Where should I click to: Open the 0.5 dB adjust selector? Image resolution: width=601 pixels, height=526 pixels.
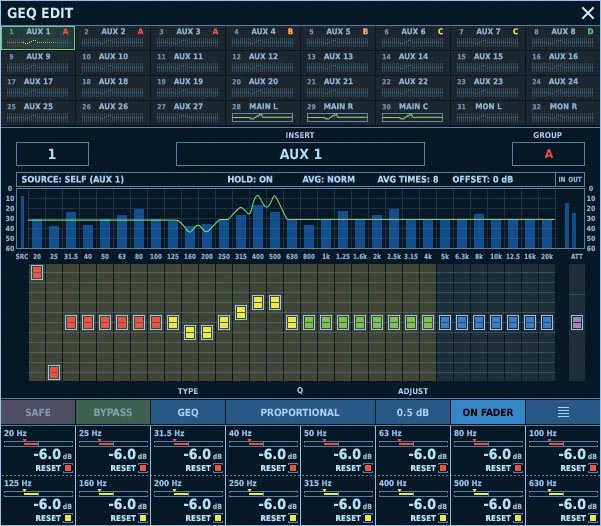pos(413,412)
